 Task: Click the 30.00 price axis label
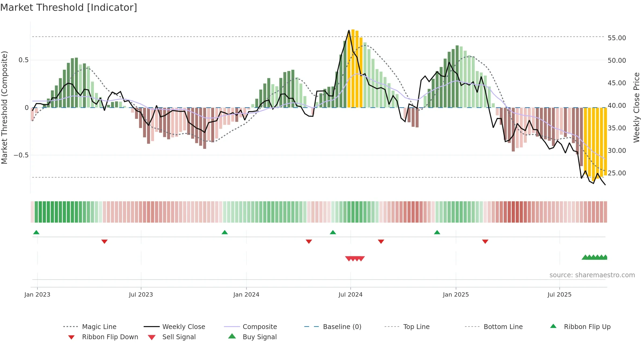(617, 151)
